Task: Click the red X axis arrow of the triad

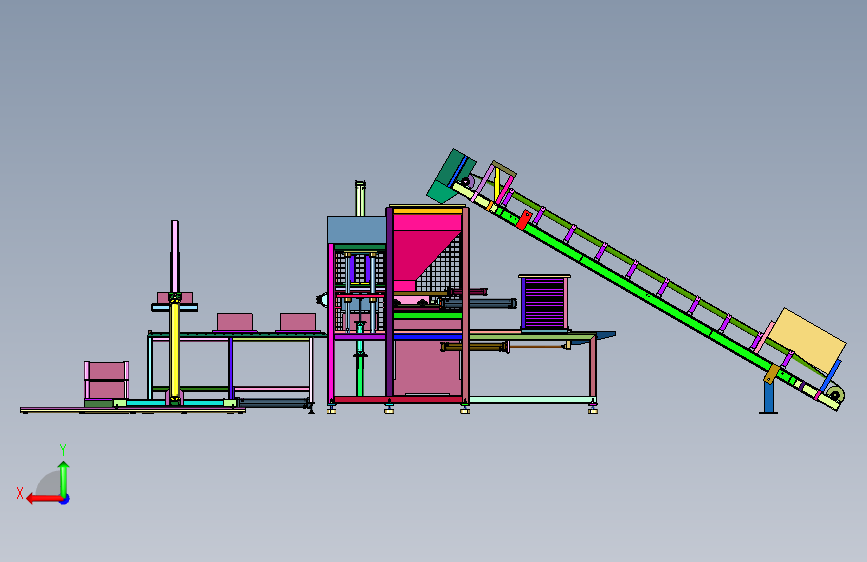Action: pos(44,499)
